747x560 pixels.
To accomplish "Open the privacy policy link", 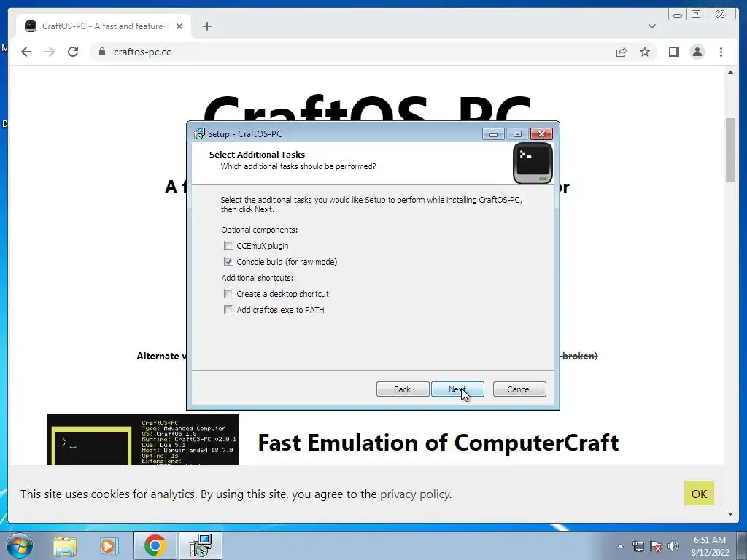I will (x=415, y=494).
